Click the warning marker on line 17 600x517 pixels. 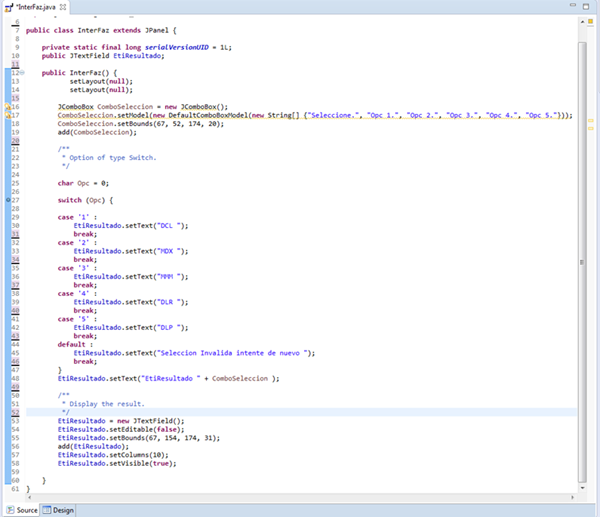coord(7,116)
